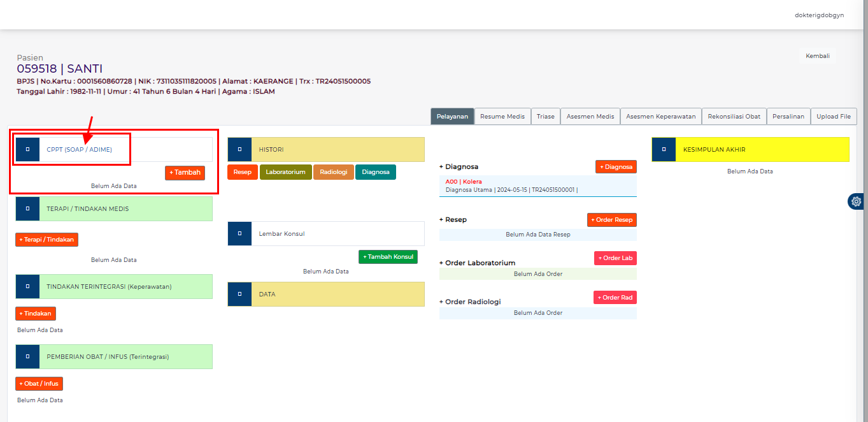Click the TINDAKAN TERINTEGRASI (Keperawatan) panel icon
The height and width of the screenshot is (422, 868).
click(27, 286)
